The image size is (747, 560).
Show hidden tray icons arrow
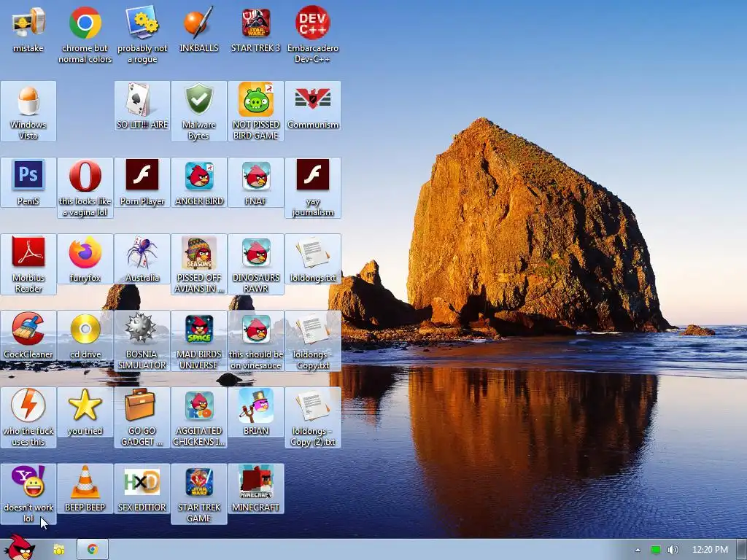[638, 550]
